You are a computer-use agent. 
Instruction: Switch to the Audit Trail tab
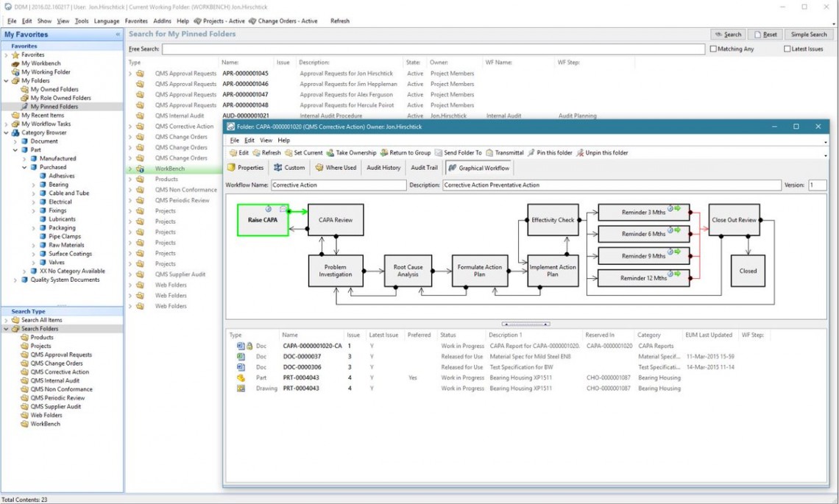[x=422, y=168]
